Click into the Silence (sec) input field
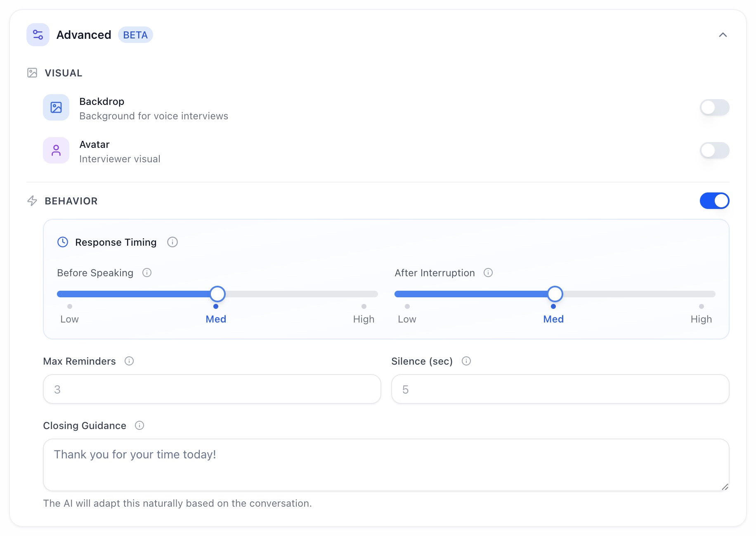This screenshot has height=536, width=756. pyautogui.click(x=560, y=389)
